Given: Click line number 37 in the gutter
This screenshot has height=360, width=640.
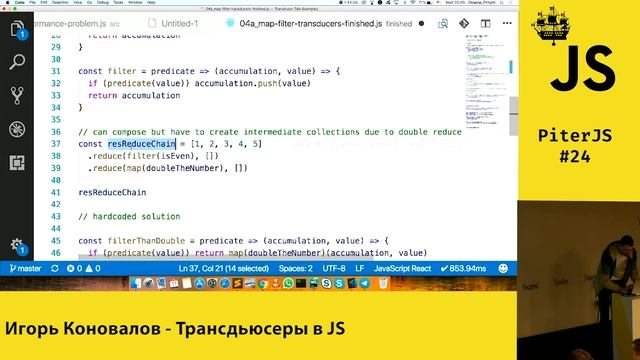Looking at the screenshot, I should click(56, 144).
